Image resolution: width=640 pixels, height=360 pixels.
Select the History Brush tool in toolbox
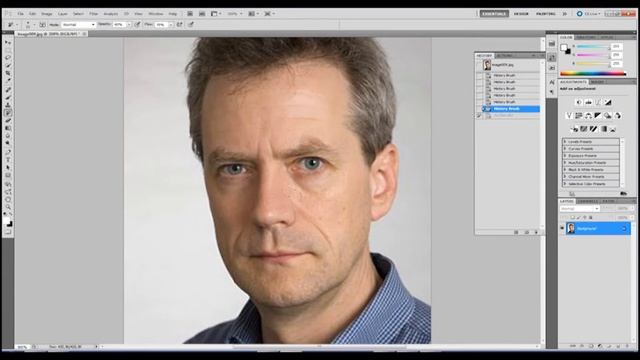click(x=8, y=113)
